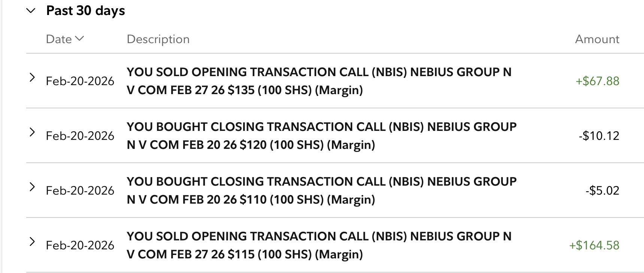Image resolution: width=644 pixels, height=273 pixels.
Task: Click the date in the +$164.58 row
Action: [x=80, y=245]
